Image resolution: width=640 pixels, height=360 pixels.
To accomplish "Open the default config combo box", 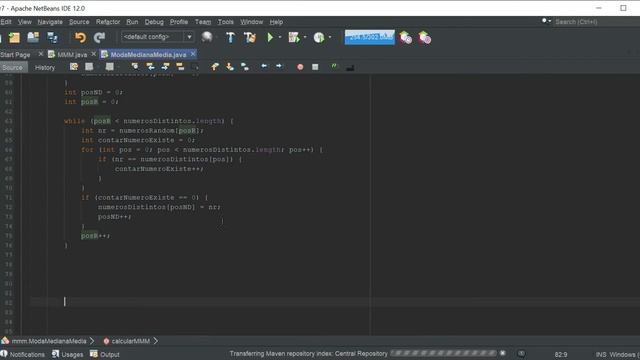I will coord(158,37).
